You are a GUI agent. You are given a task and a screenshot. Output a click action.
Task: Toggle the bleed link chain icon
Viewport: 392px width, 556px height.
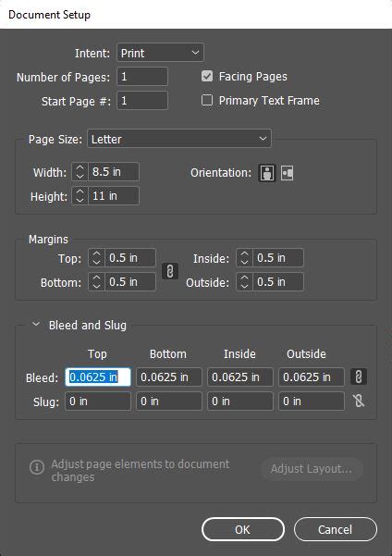point(359,377)
